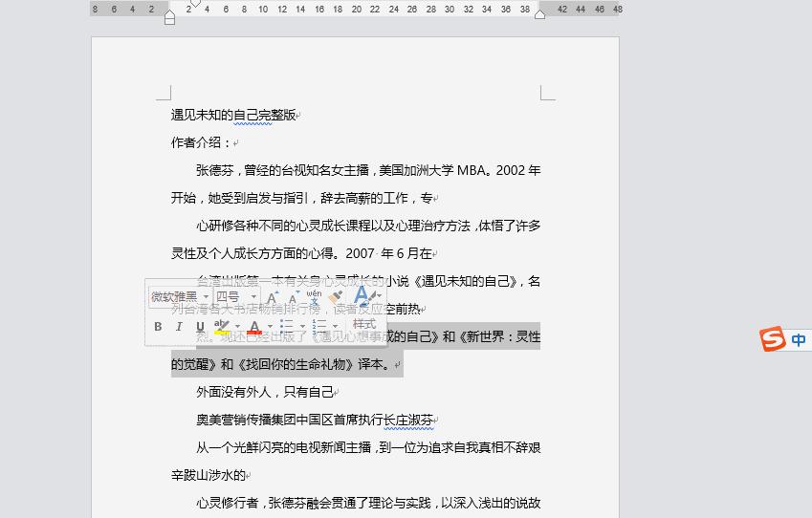Click the Sogou input method S logo

(x=773, y=339)
